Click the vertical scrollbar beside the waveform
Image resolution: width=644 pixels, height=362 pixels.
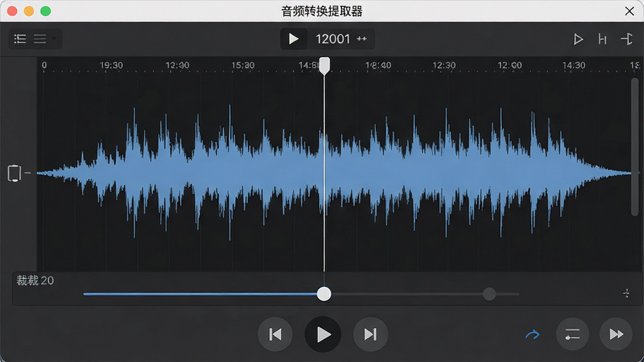[x=635, y=146]
